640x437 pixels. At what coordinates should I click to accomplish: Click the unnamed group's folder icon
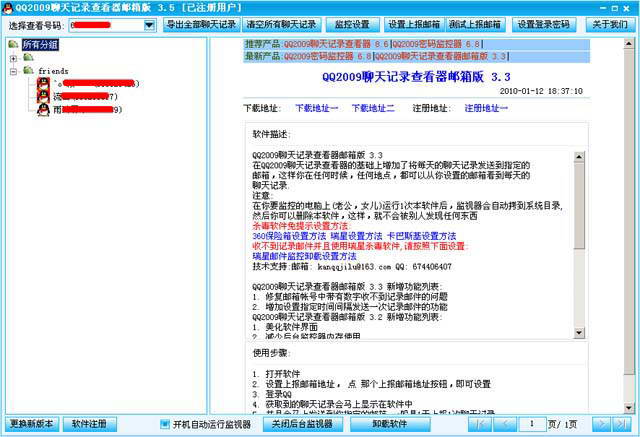point(28,57)
